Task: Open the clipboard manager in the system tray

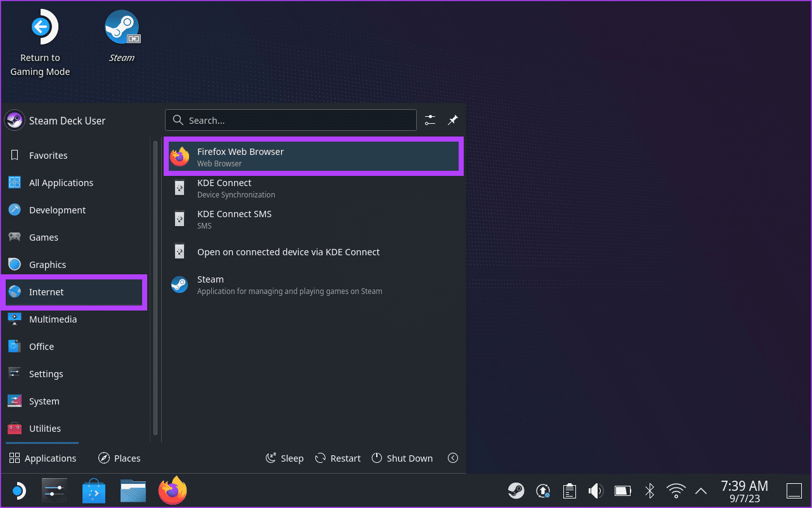Action: 569,490
